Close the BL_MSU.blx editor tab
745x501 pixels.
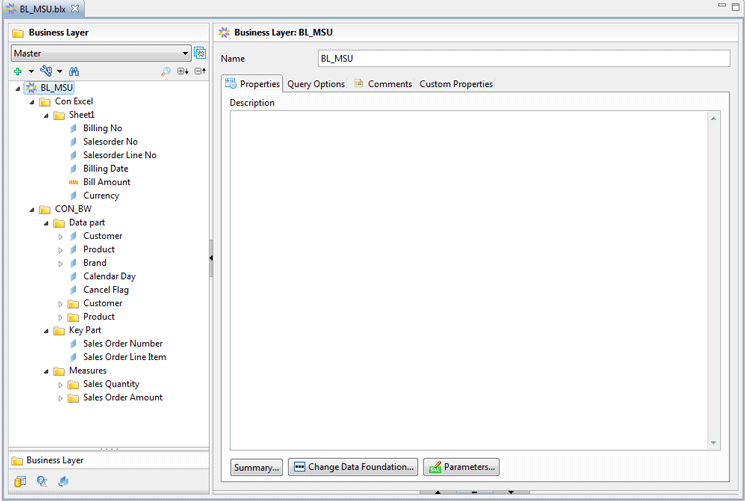tap(75, 9)
